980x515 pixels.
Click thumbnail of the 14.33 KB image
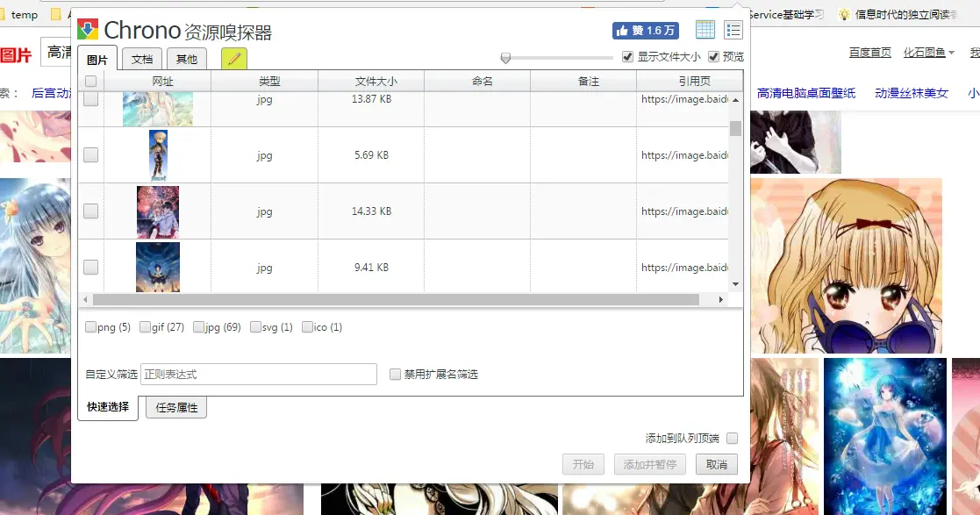(158, 211)
